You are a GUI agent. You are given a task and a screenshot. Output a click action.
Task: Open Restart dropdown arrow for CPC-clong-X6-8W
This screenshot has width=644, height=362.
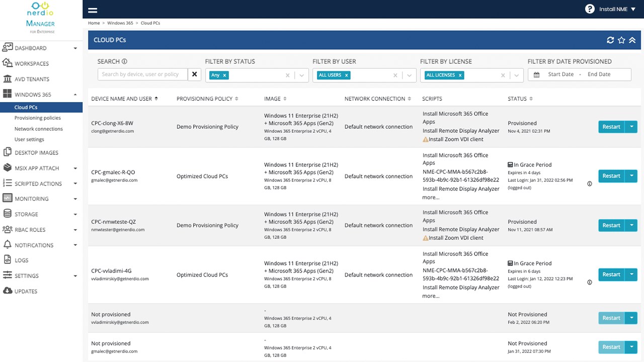tap(631, 127)
